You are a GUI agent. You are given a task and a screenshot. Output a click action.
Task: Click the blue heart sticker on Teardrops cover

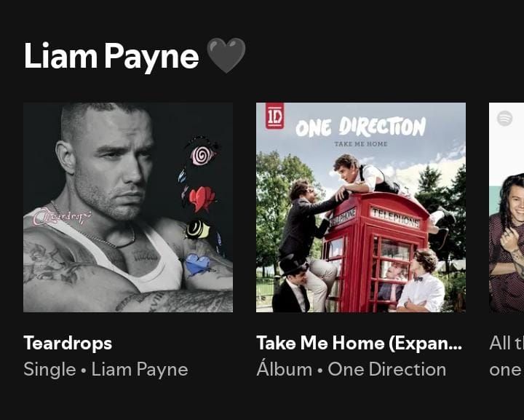tap(197, 264)
